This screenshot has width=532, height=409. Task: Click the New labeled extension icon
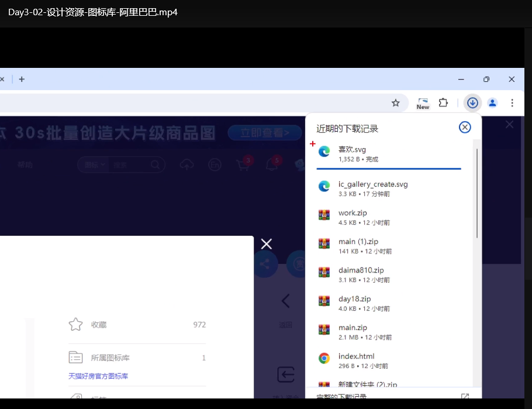tap(423, 103)
